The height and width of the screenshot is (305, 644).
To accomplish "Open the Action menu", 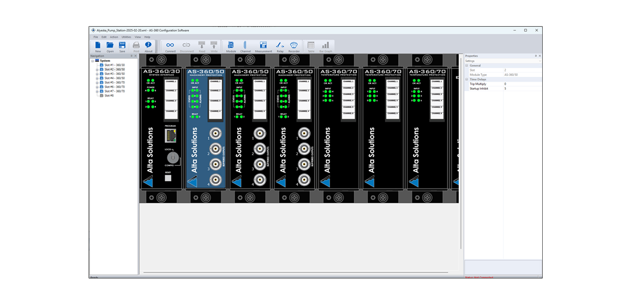I will [x=114, y=37].
